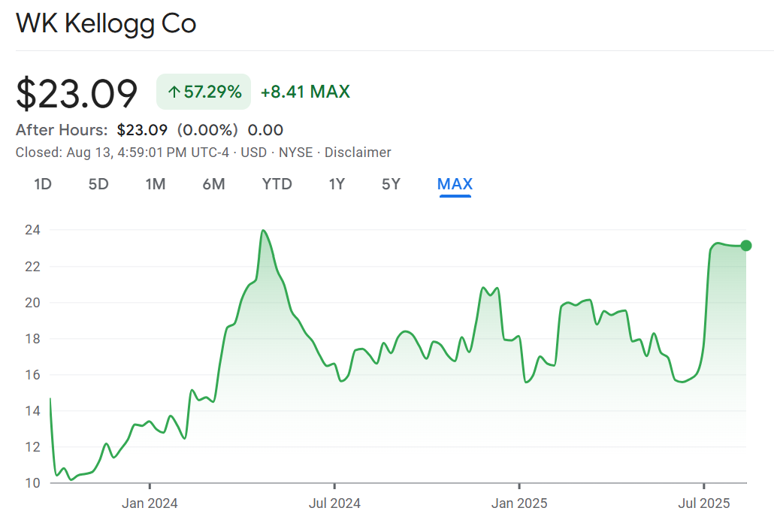Select the 1D time range tab
Viewport: 774px width, 532px height.
click(43, 184)
